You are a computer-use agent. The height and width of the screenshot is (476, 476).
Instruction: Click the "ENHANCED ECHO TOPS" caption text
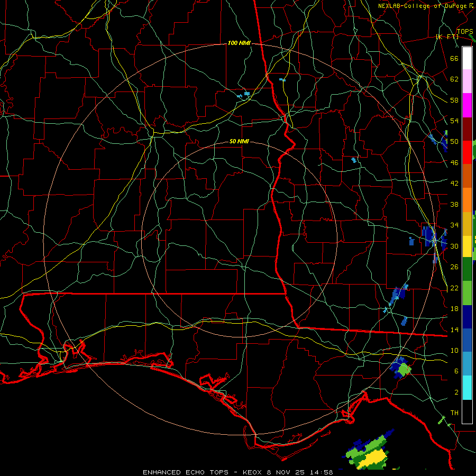click(186, 472)
